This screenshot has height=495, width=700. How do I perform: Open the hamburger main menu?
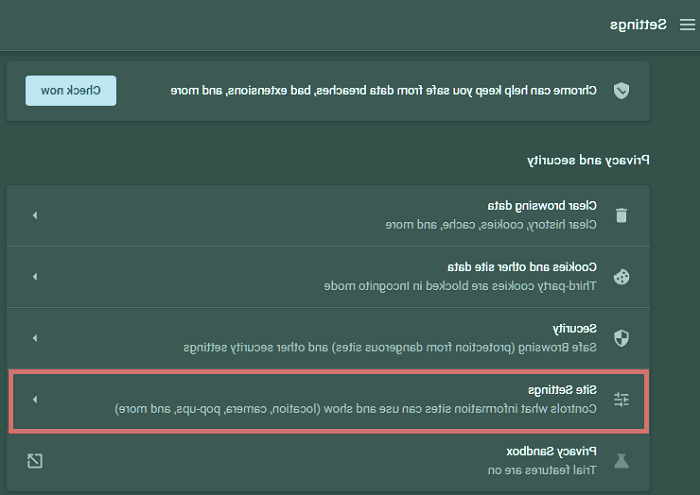click(687, 25)
